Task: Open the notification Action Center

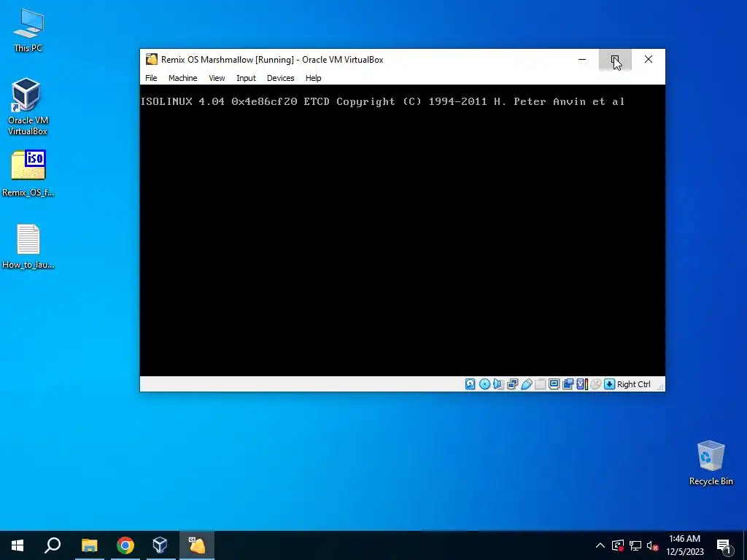Action: click(724, 545)
